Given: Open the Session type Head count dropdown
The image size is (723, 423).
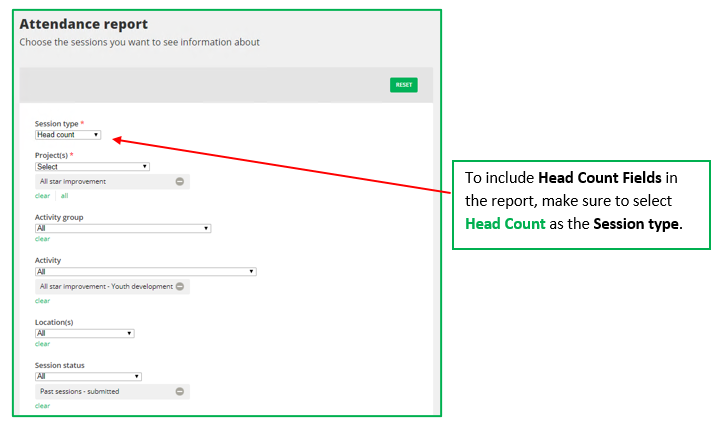Looking at the screenshot, I should (x=68, y=135).
